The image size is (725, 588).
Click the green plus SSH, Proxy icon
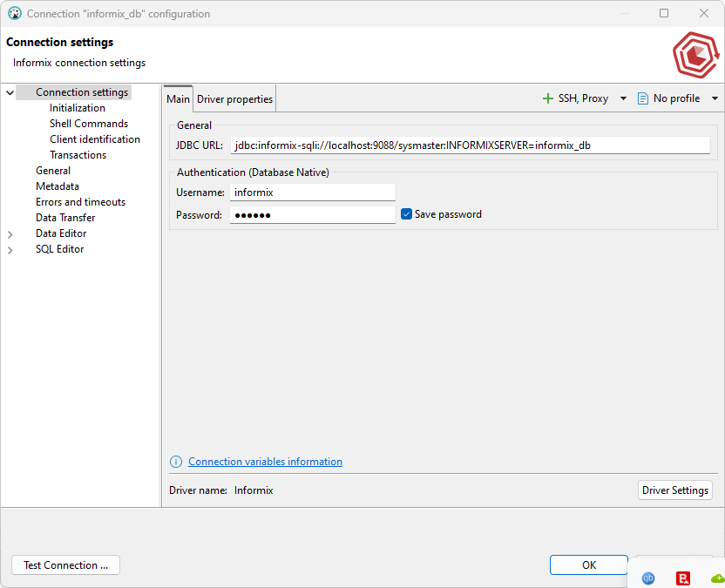tap(548, 98)
